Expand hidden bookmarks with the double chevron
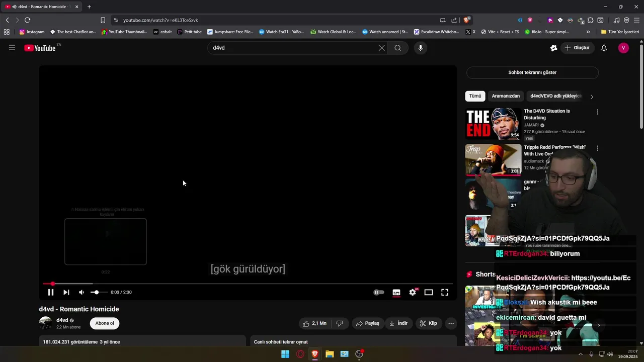This screenshot has width=644, height=362. point(588,32)
